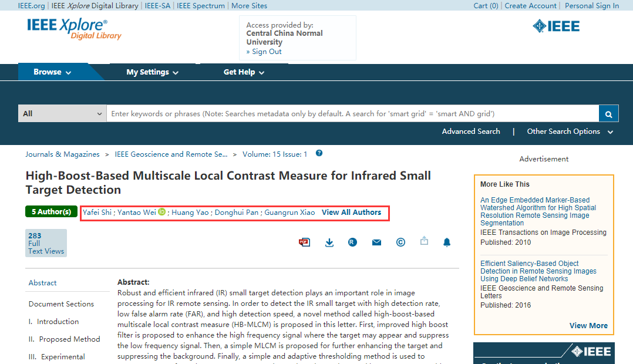Click the circular R icon
The width and height of the screenshot is (633, 364).
coord(352,242)
